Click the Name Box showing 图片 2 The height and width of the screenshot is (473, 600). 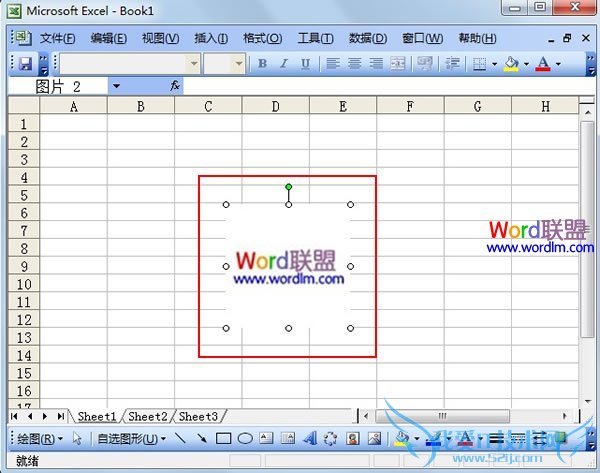(x=58, y=86)
